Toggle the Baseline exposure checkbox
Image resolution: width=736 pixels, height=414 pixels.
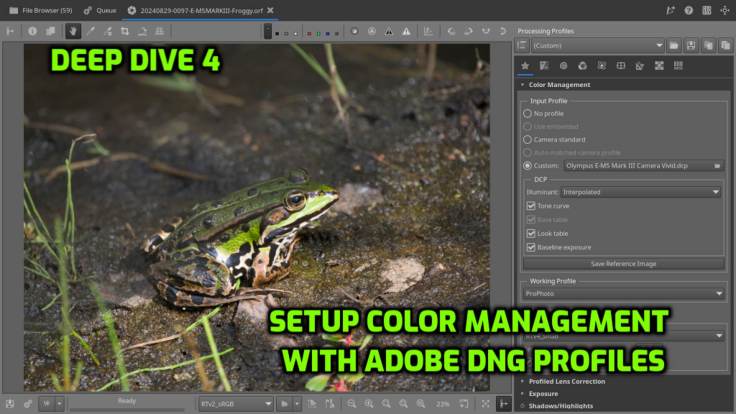click(x=531, y=247)
